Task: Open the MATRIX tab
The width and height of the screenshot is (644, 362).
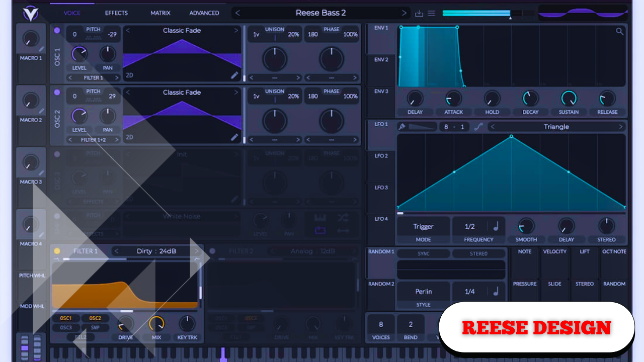Action: [160, 13]
